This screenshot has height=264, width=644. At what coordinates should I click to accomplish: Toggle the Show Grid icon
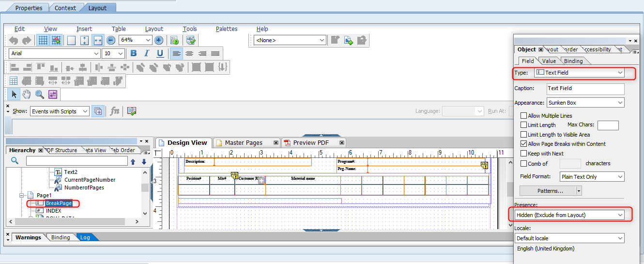[x=43, y=40]
